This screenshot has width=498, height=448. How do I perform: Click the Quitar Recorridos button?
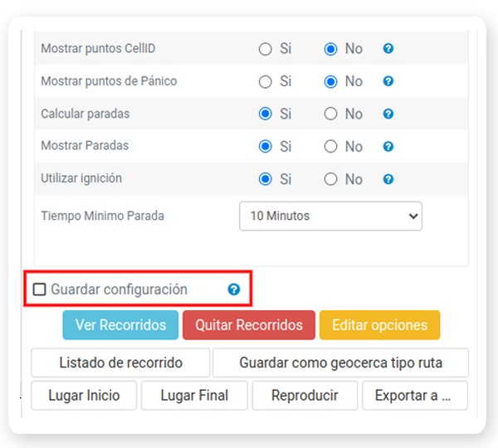pyautogui.click(x=249, y=325)
